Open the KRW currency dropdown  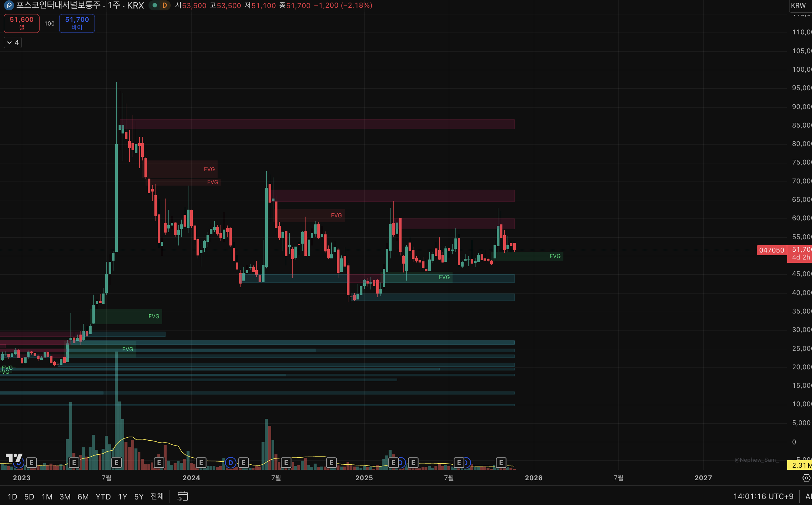coord(799,5)
